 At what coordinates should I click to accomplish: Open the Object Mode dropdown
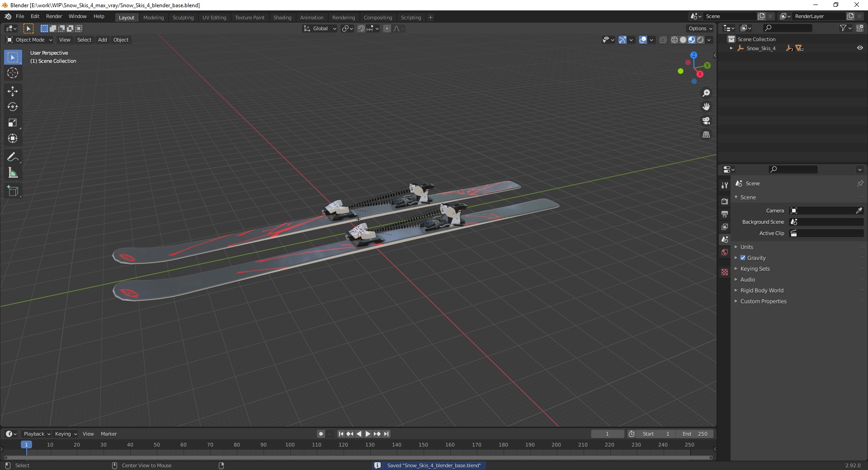tap(29, 40)
